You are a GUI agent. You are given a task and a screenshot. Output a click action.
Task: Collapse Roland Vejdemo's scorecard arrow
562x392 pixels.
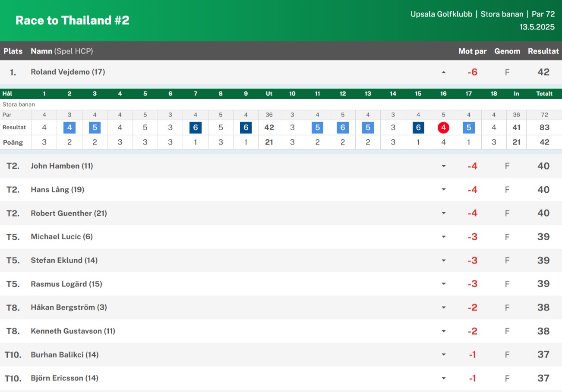tap(443, 72)
